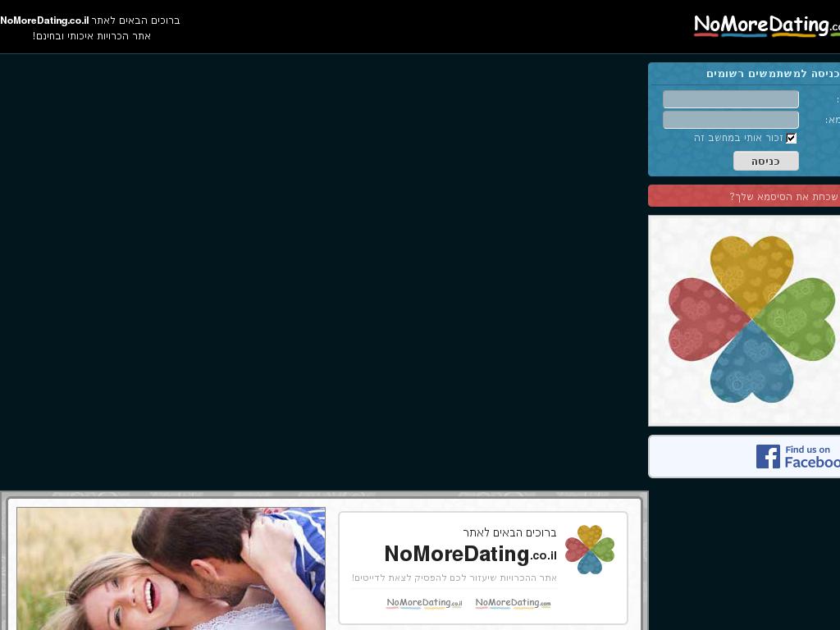Click the username field in the login box

[x=731, y=99]
